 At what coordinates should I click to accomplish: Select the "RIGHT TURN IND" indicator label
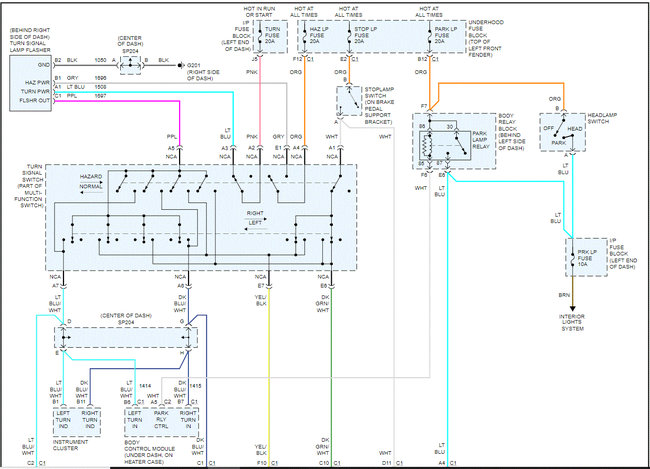click(x=90, y=420)
